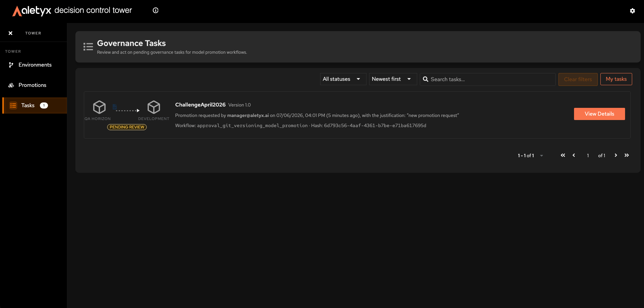Open the info icon beside the title
The image size is (644, 308).
tap(156, 10)
